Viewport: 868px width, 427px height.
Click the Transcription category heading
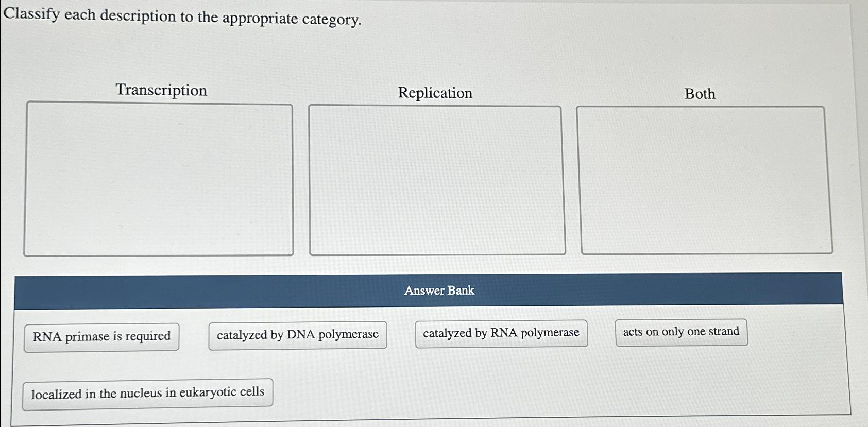tap(161, 90)
